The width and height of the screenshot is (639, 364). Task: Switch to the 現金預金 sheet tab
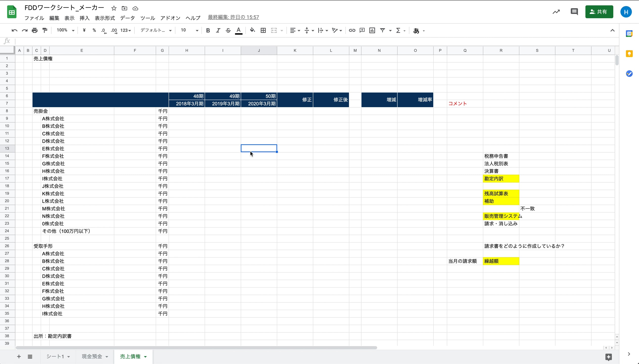[x=92, y=356]
